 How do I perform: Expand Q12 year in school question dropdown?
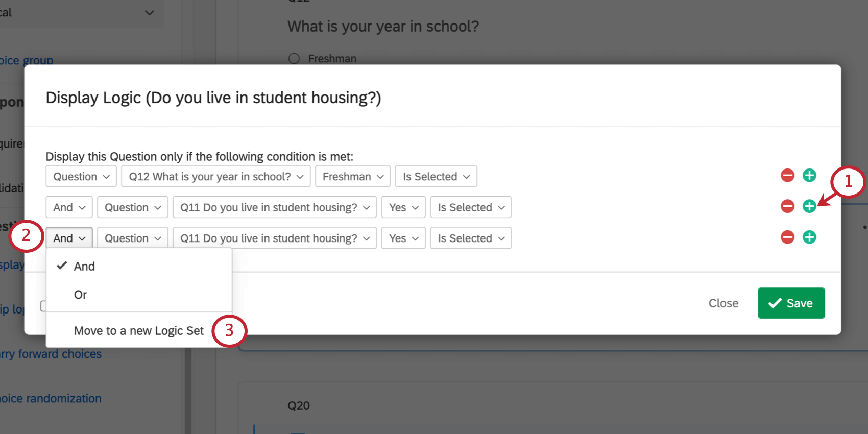click(216, 177)
